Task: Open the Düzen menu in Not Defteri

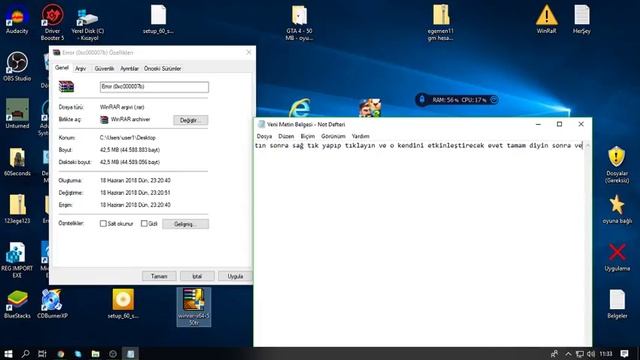Action: (286, 136)
